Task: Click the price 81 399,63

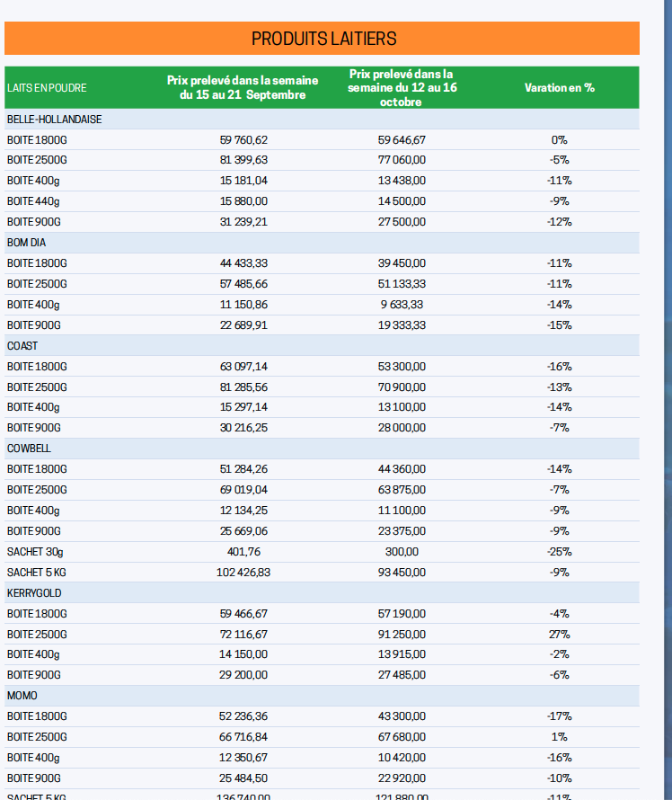Action: point(243,160)
